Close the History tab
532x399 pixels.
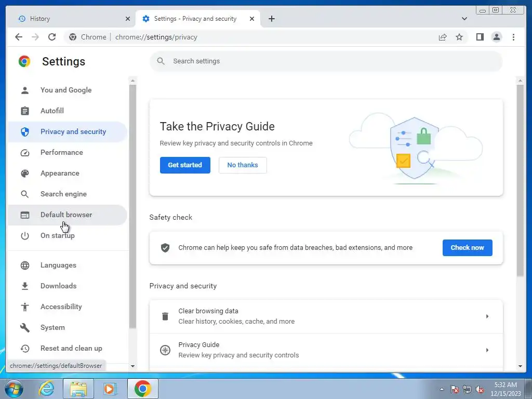pos(128,19)
